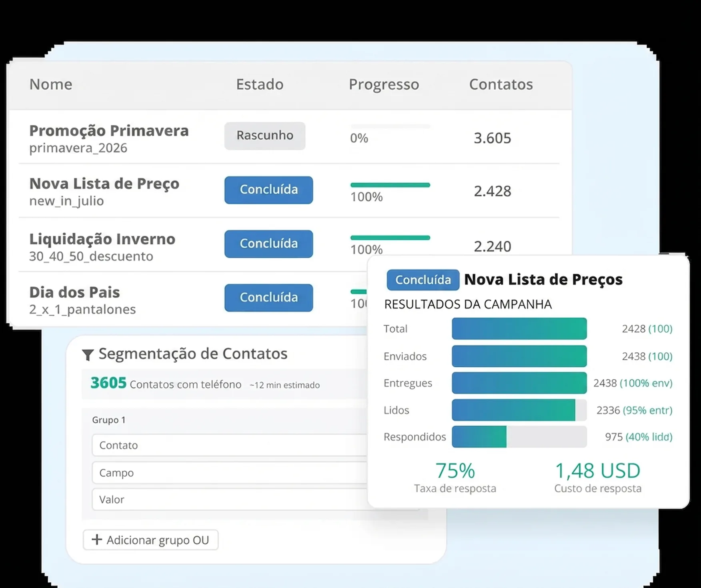701x588 pixels.
Task: Open the Promoção Primavera campaign
Action: (109, 131)
